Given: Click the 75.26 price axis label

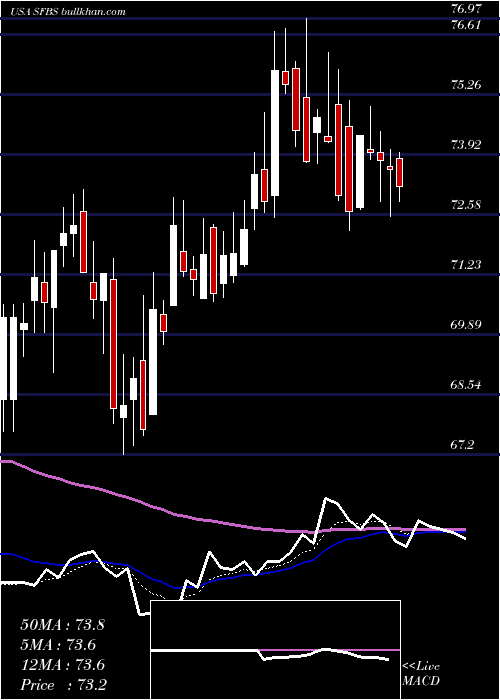Looking at the screenshot, I should coord(466,85).
